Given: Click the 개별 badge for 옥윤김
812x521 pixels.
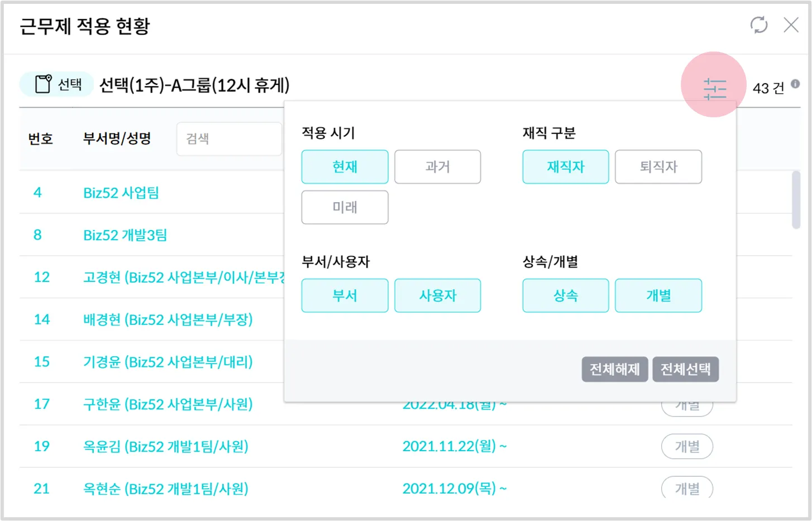Looking at the screenshot, I should pos(687,446).
